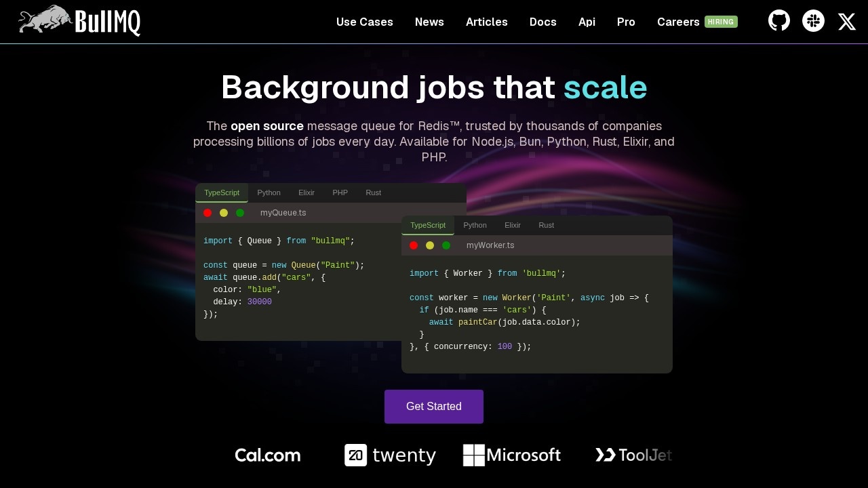This screenshot has width=868, height=488.
Task: Visit the Careers page
Action: point(678,22)
